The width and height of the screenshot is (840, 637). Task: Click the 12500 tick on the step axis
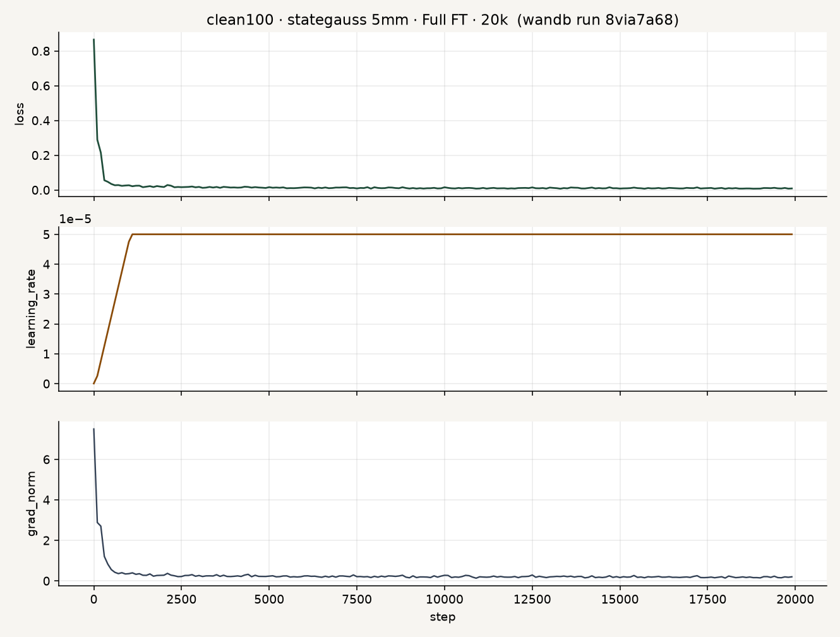[532, 598]
